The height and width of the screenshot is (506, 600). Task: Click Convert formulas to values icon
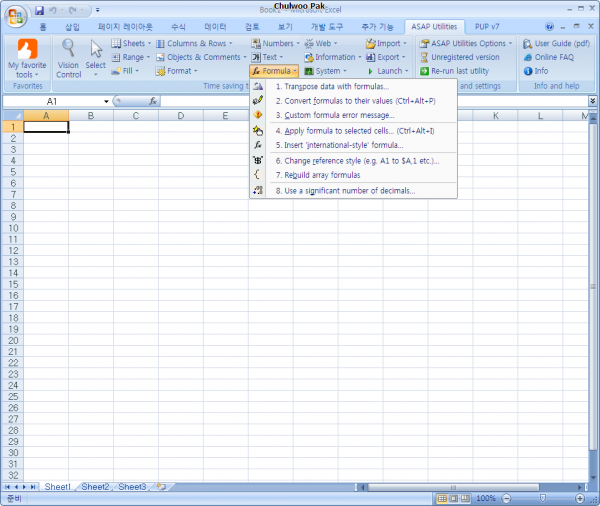(x=258, y=101)
